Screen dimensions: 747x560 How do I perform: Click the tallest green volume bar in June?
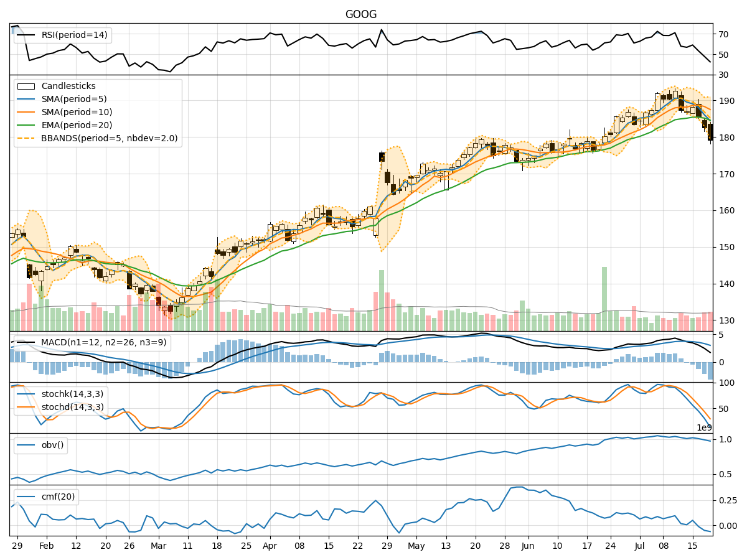click(604, 299)
